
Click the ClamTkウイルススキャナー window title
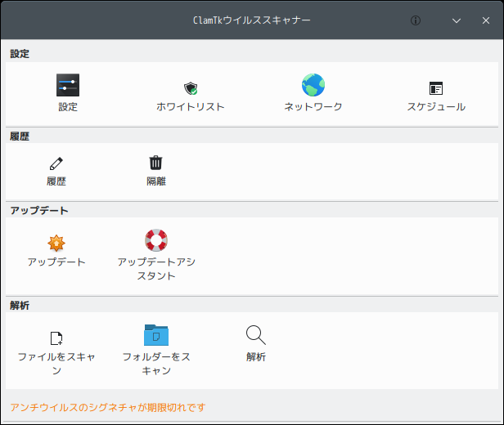(251, 20)
